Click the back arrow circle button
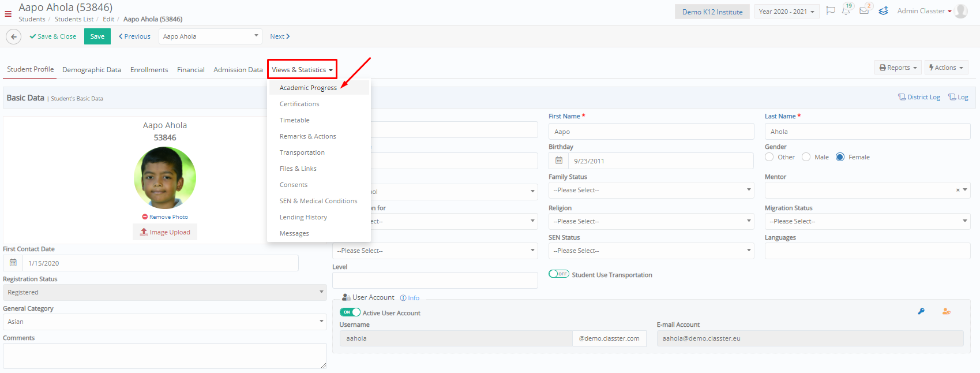The width and height of the screenshot is (980, 373). pos(14,36)
